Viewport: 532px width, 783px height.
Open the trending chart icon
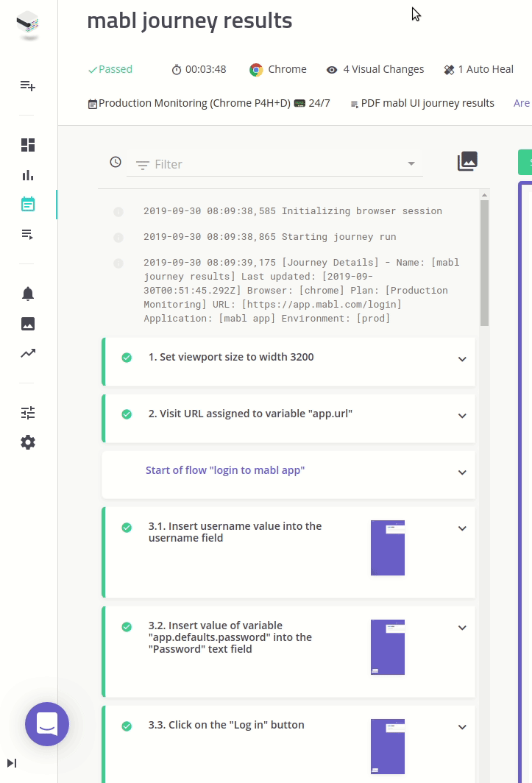(28, 353)
